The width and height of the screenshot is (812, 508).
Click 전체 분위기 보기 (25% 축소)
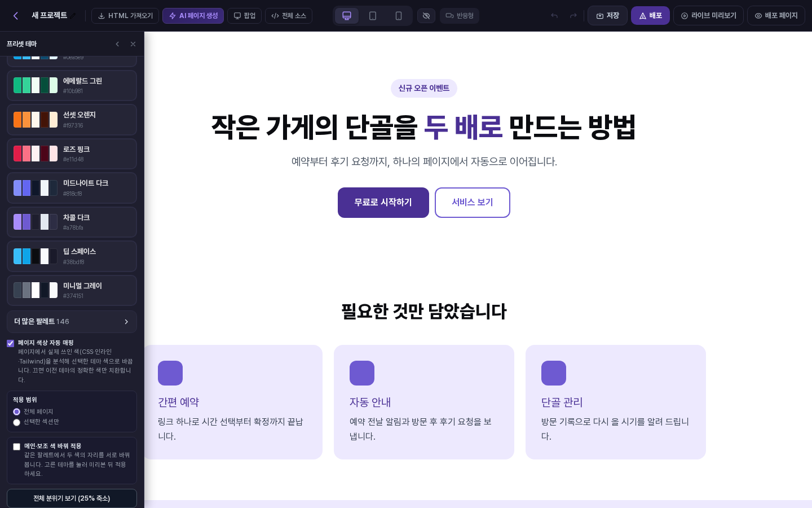click(x=72, y=498)
